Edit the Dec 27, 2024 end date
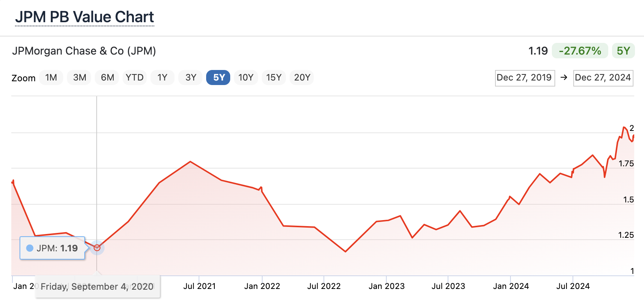Viewport: 644px width, 304px height. (603, 78)
